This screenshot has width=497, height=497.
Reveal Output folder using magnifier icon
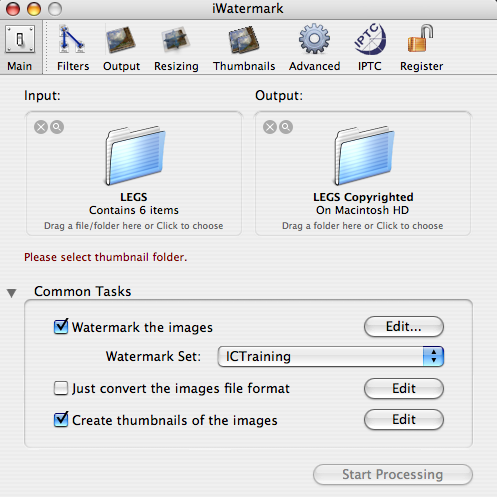tap(286, 127)
